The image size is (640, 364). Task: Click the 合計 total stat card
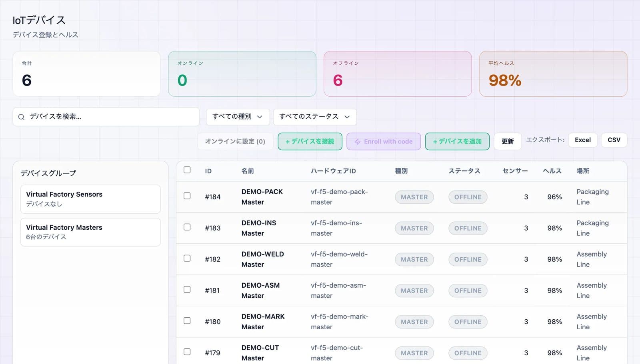[x=86, y=74]
